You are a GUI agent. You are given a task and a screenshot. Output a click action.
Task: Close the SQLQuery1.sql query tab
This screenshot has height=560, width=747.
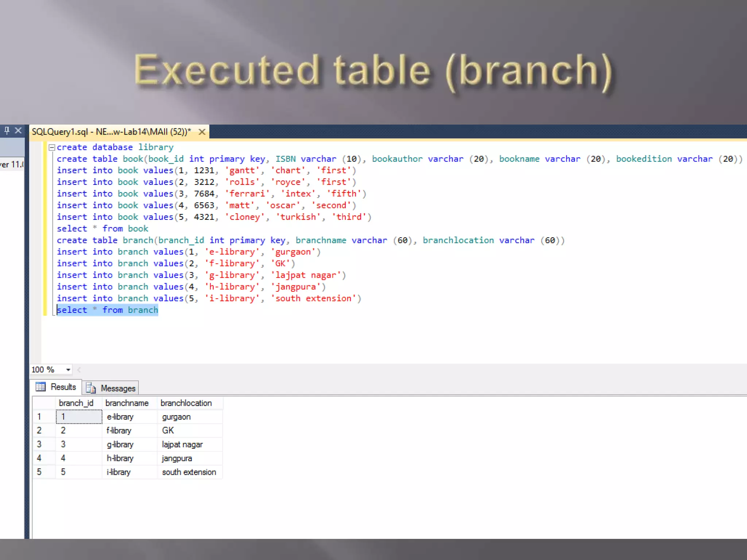point(202,132)
